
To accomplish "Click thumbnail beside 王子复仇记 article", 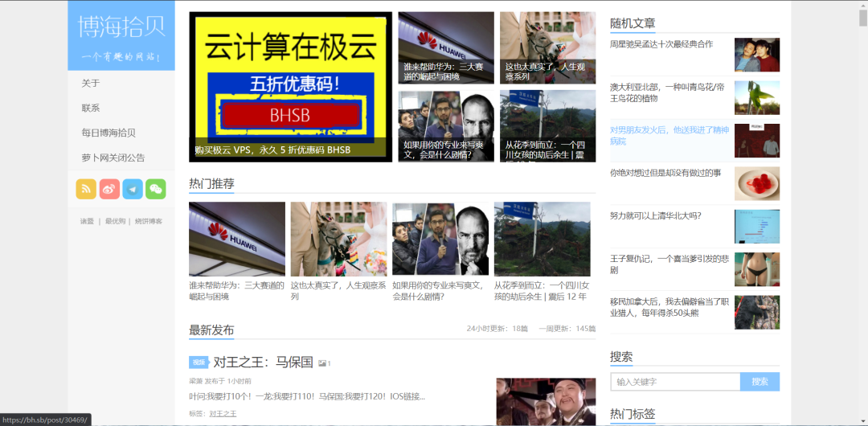I will click(x=757, y=269).
